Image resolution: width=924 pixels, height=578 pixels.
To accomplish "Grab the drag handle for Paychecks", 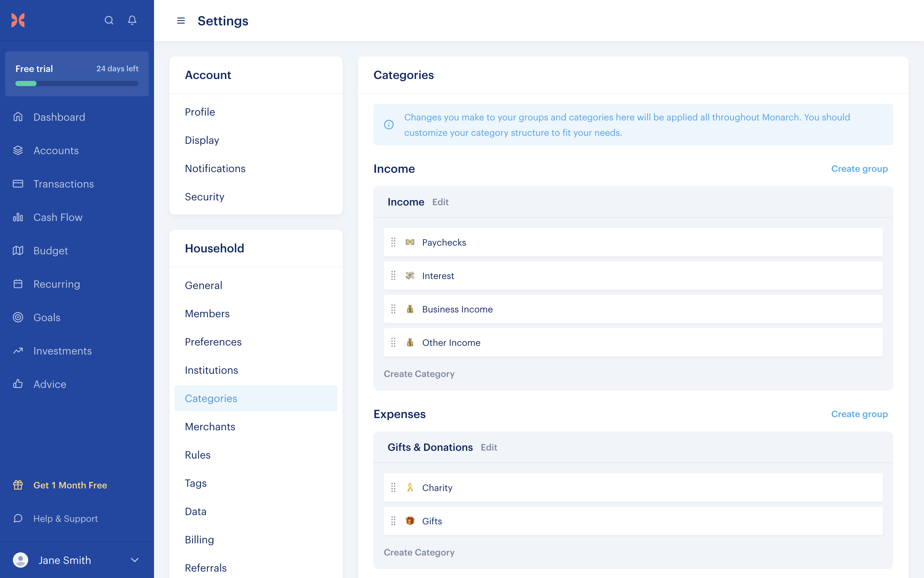I will point(393,242).
